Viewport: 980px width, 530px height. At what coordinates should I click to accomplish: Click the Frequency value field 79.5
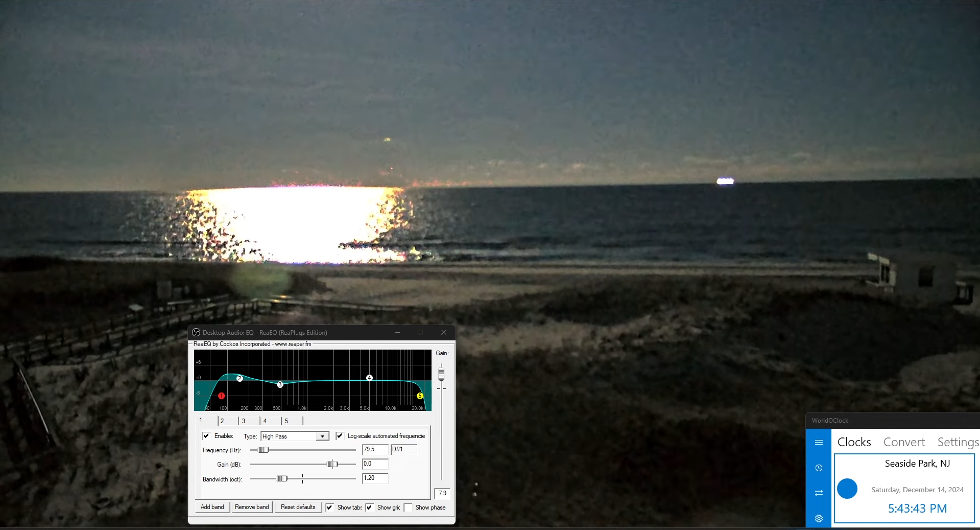pyautogui.click(x=375, y=449)
